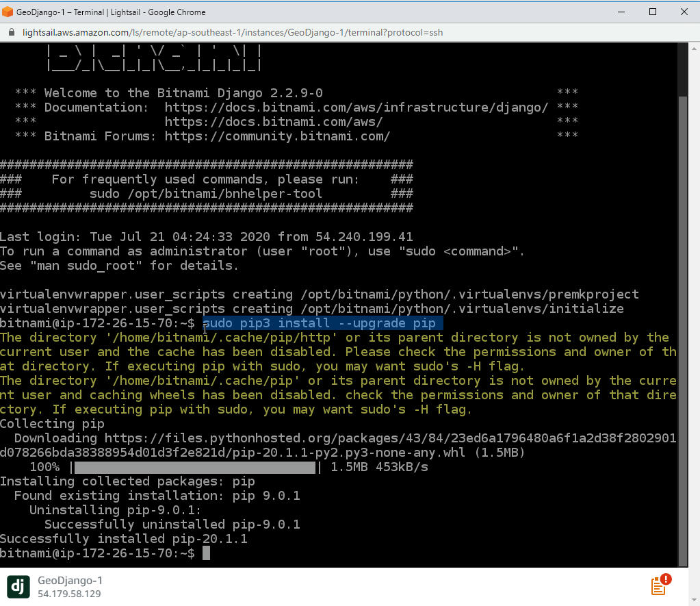Image resolution: width=700 pixels, height=606 pixels.
Task: Click the community.bitnami.com forums URL
Action: (277, 136)
